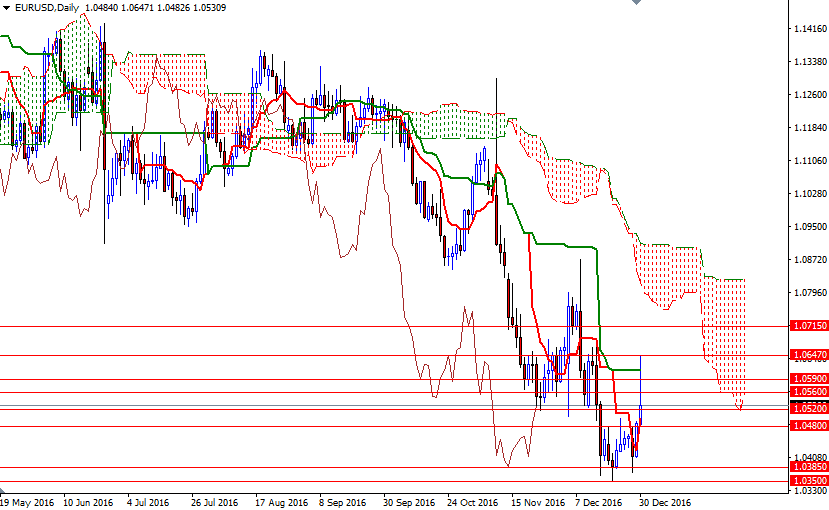Viewport: 829px width, 510px height.
Task: Select the 1.03500 support level label
Action: (x=808, y=480)
